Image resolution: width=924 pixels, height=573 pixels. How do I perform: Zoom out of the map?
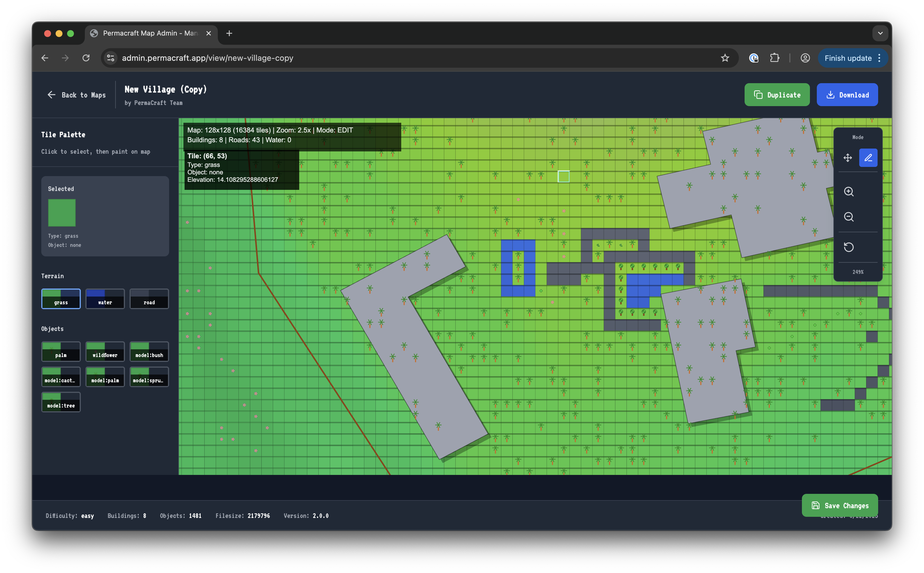(849, 217)
